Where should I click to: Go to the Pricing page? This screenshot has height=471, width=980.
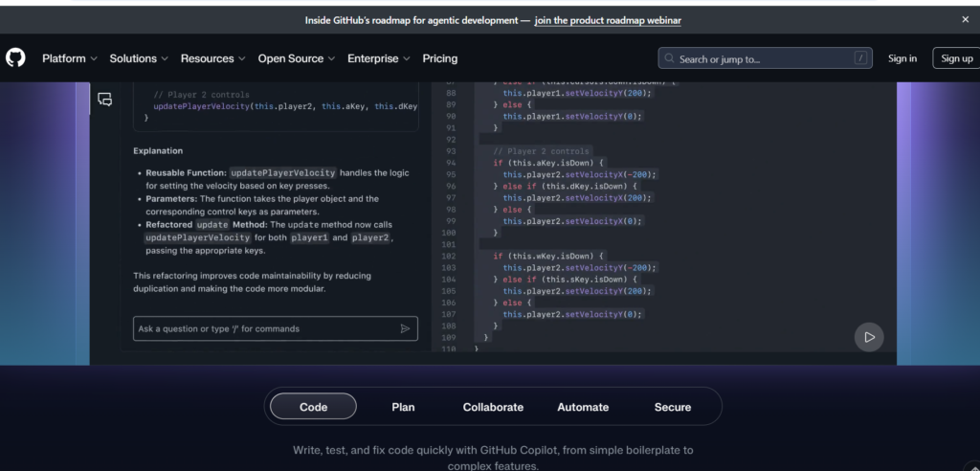(440, 58)
